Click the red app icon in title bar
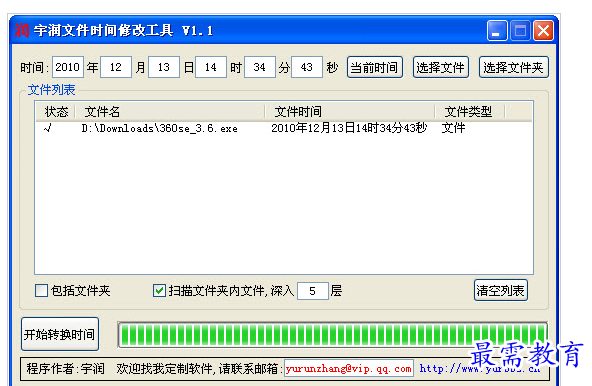 click(x=22, y=30)
